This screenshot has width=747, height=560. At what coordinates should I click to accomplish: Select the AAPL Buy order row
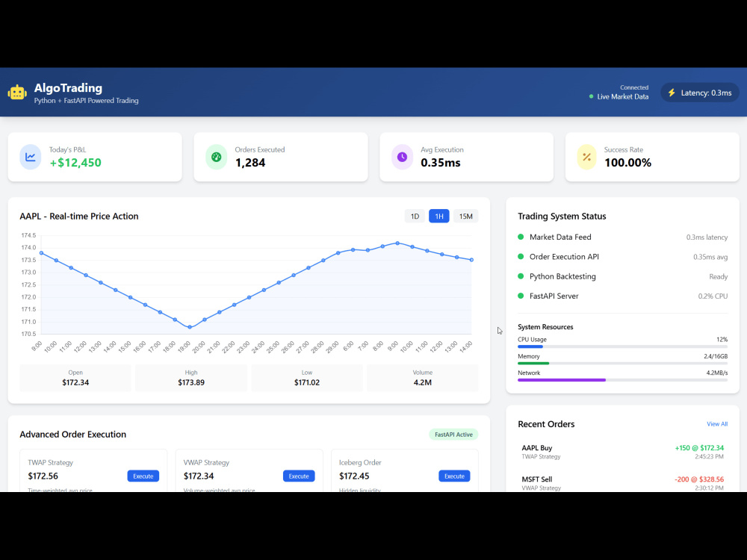(x=623, y=452)
